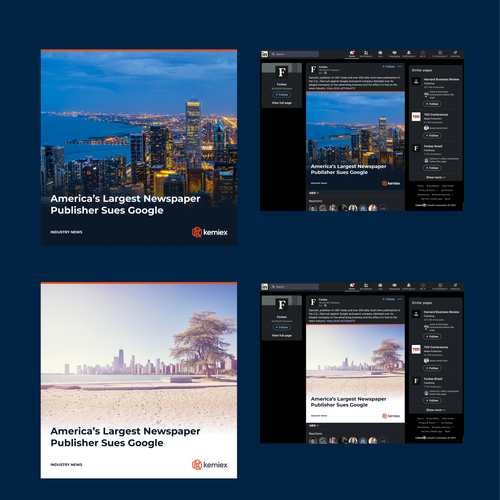The image size is (500, 500).
Task: Expand Show more in beach-post LinkedIn window
Action: click(435, 410)
